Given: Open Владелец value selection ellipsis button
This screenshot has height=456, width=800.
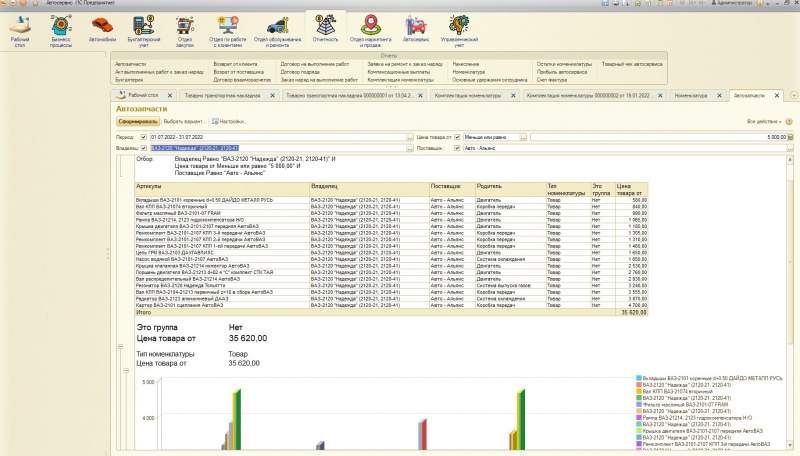Looking at the screenshot, I should [410, 148].
